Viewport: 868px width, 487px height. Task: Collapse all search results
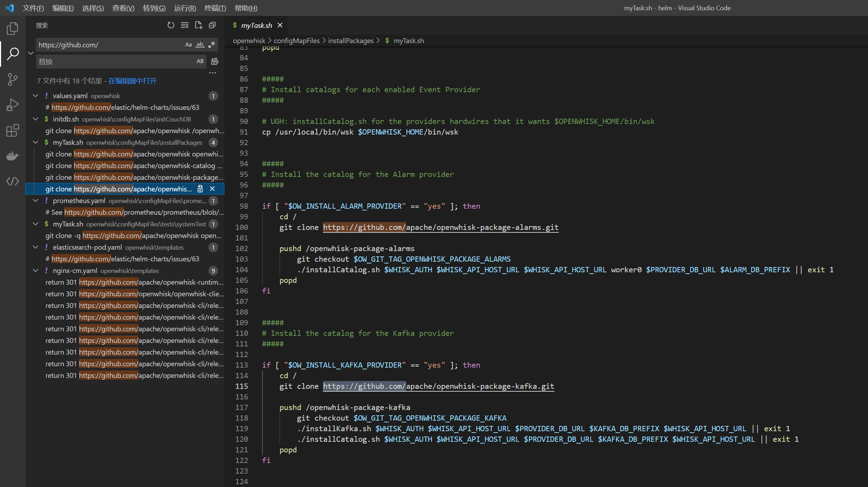[x=212, y=25]
